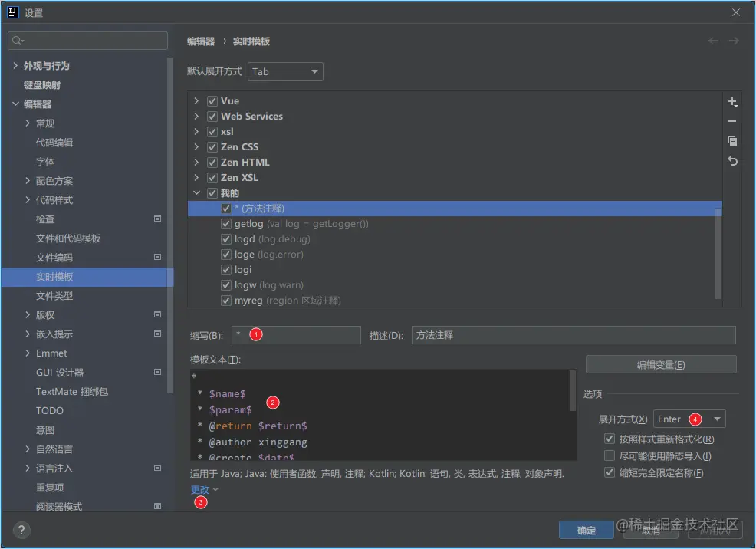Image resolution: width=756 pixels, height=549 pixels.
Task: Toggle 缩短完全限定名称 option
Action: click(x=610, y=473)
